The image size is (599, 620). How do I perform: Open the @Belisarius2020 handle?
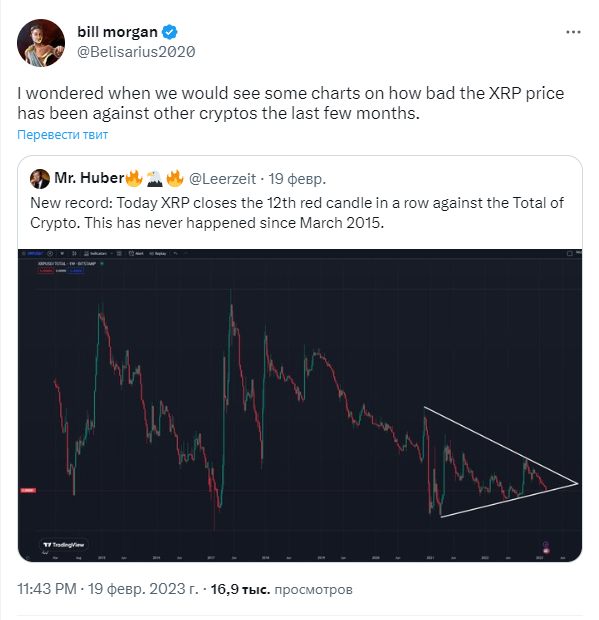pos(136,52)
